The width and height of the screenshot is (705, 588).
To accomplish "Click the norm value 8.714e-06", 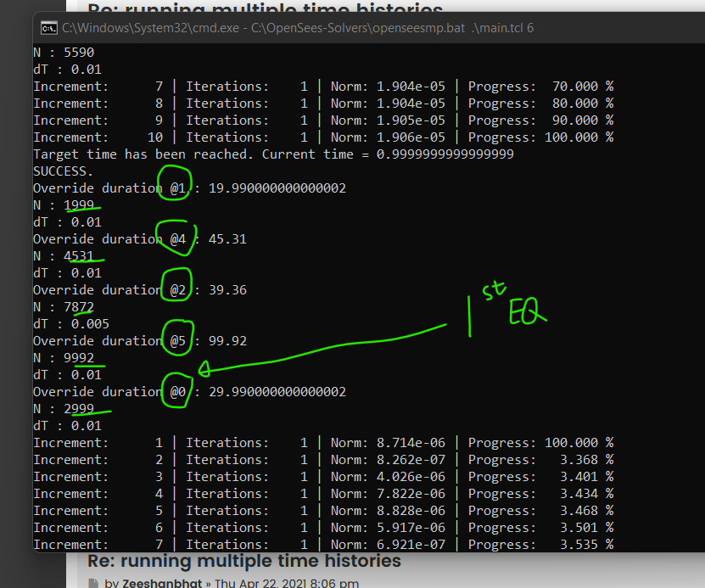I will [411, 443].
